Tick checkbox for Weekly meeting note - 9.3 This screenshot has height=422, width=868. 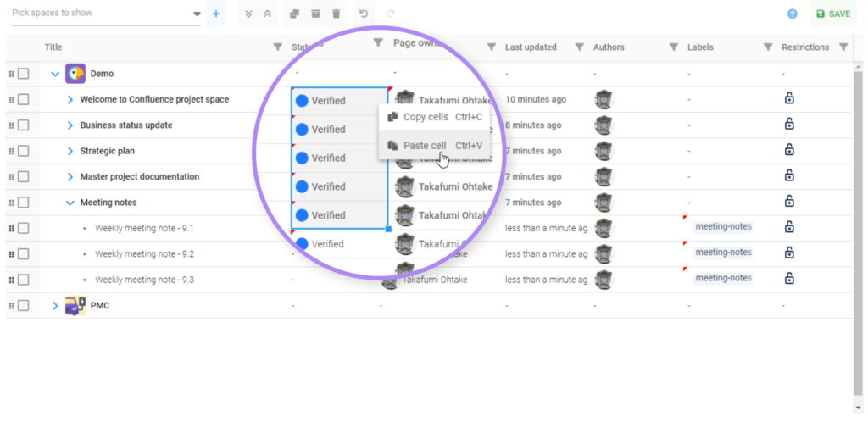point(23,280)
